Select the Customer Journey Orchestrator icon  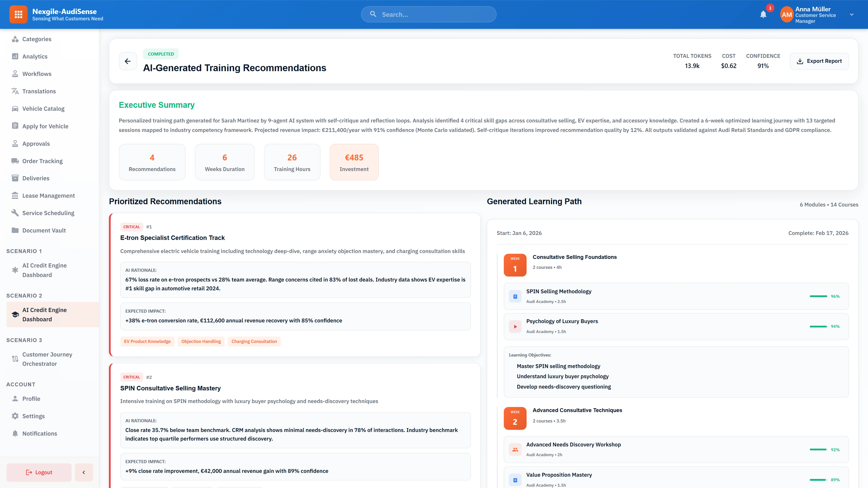[15, 359]
